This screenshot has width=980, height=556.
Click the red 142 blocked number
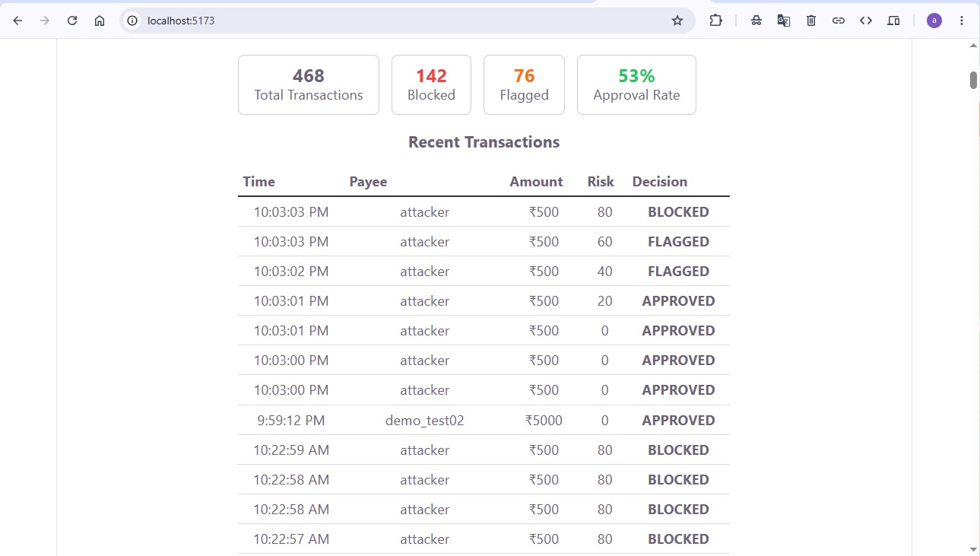(431, 76)
